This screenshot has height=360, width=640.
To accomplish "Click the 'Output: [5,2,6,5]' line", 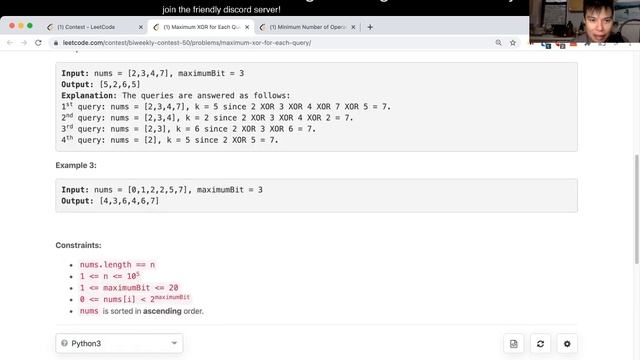I will (101, 84).
